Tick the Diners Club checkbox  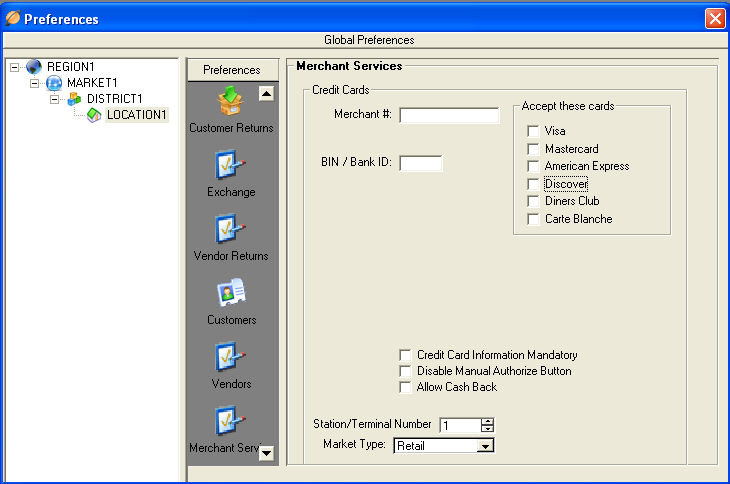pyautogui.click(x=533, y=201)
